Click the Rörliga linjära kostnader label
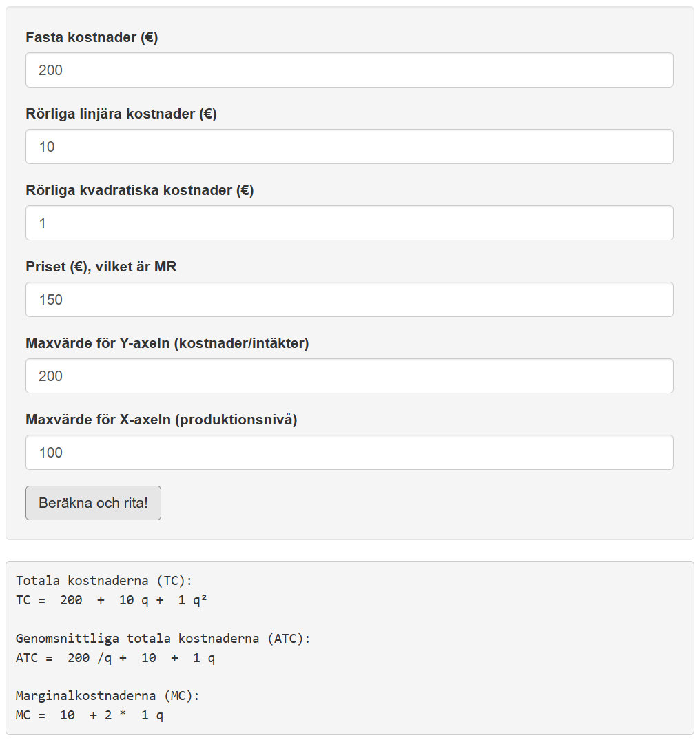This screenshot has width=700, height=740. pos(121,114)
